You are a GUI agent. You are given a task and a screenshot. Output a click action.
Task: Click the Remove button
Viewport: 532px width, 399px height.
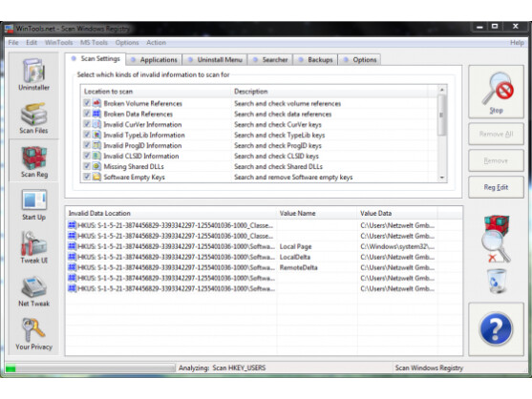[496, 160]
